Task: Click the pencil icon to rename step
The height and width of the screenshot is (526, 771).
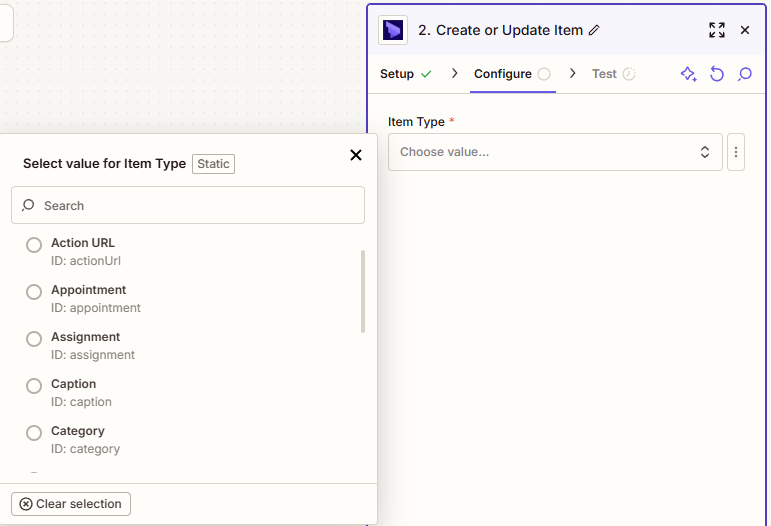Action: tap(594, 30)
